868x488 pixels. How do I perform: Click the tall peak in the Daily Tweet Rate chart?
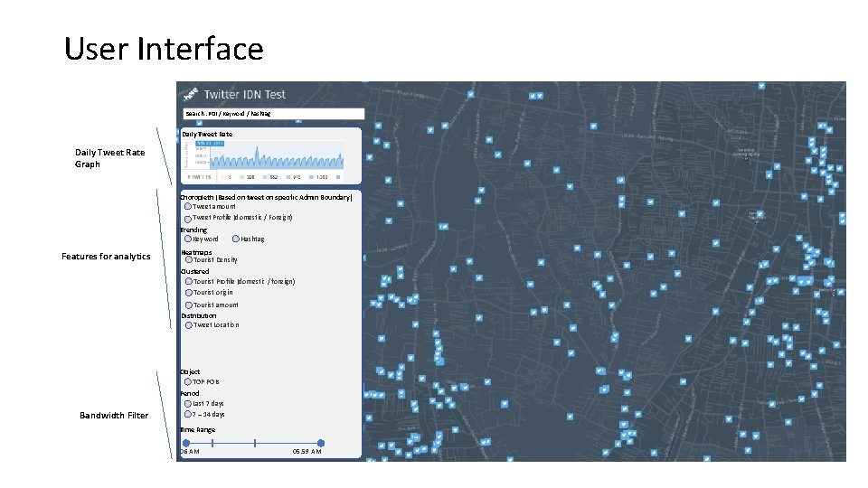[x=257, y=155]
